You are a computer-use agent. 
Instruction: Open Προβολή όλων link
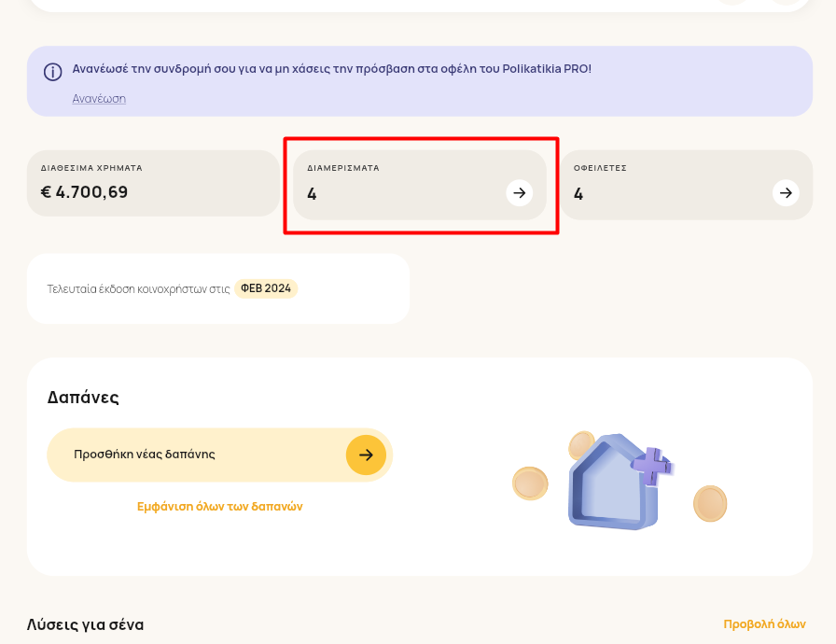[764, 624]
